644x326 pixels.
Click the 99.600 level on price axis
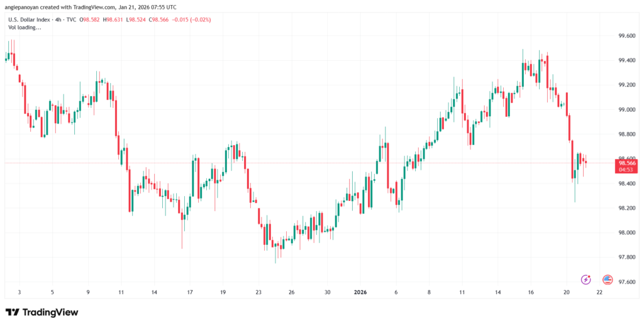click(627, 36)
